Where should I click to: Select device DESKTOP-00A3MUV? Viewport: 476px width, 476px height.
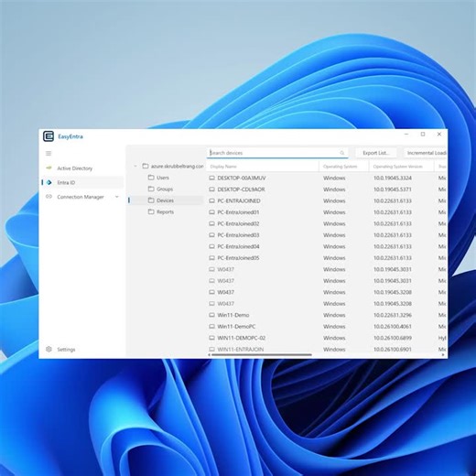(x=242, y=178)
